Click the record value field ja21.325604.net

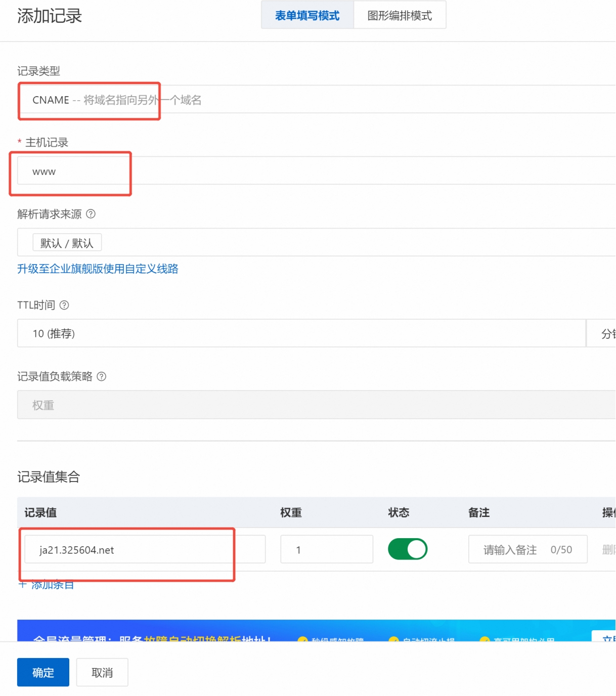click(145, 550)
